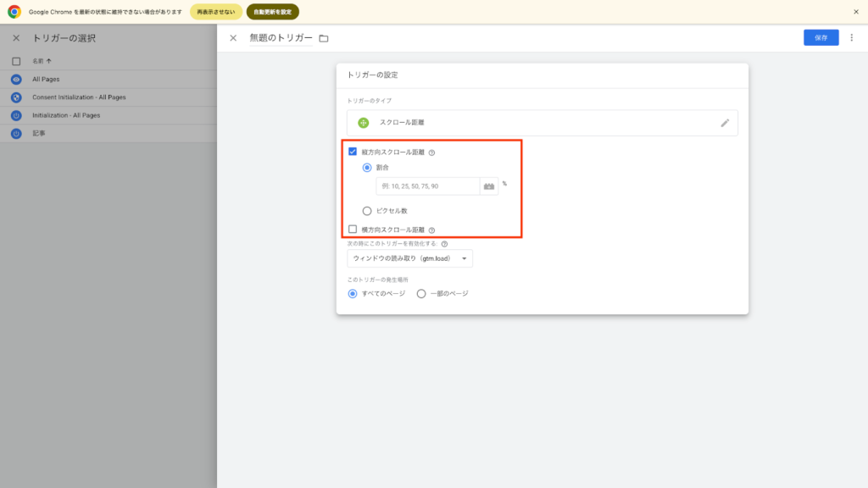Viewport: 868px width, 488px height.
Task: Close the trigger editor panel with X
Action: click(x=233, y=38)
